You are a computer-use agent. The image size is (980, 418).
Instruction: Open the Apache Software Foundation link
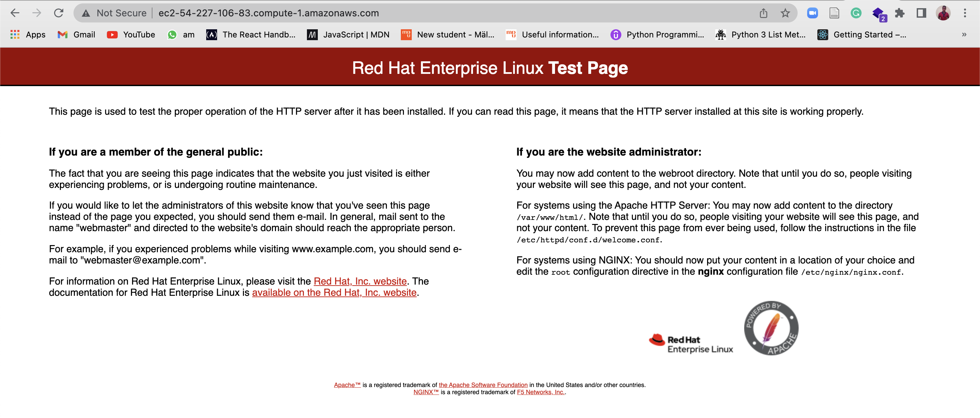(x=483, y=385)
